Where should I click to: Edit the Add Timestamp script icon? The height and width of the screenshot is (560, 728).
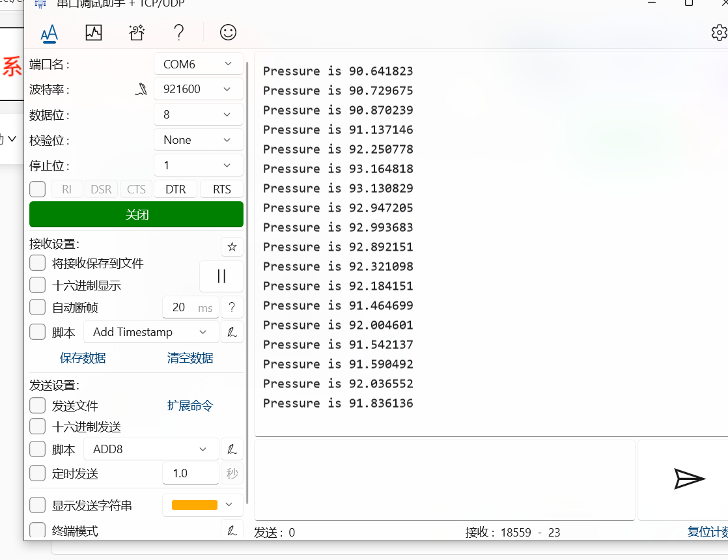232,332
